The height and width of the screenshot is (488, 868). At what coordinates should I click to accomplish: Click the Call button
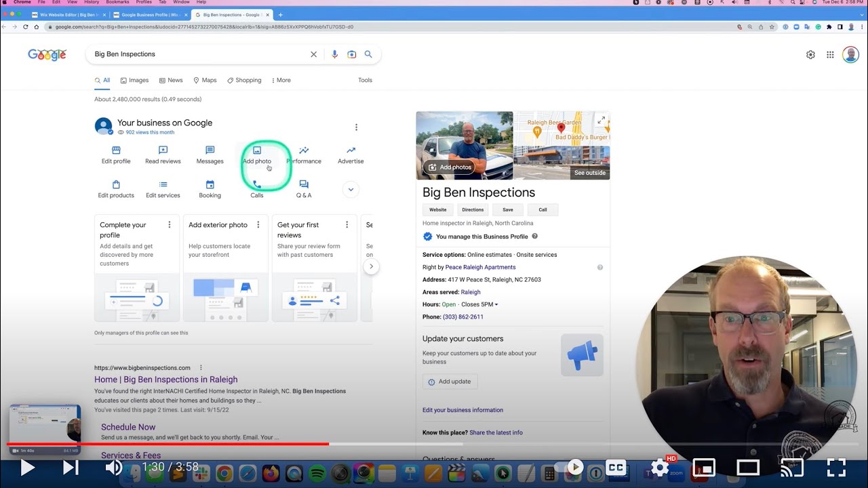coord(542,209)
